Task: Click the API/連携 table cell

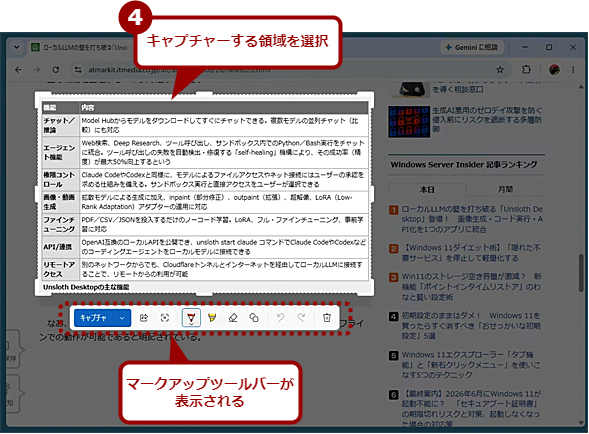Action: 60,247
